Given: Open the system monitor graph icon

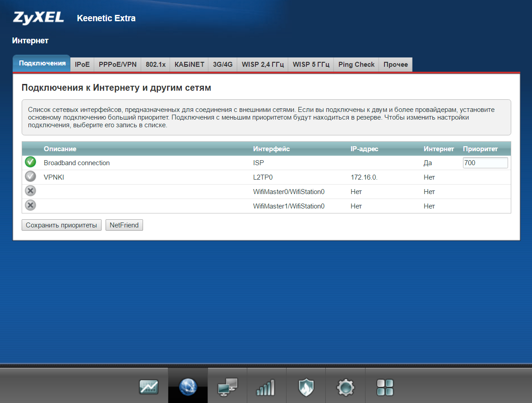Looking at the screenshot, I should click(149, 387).
